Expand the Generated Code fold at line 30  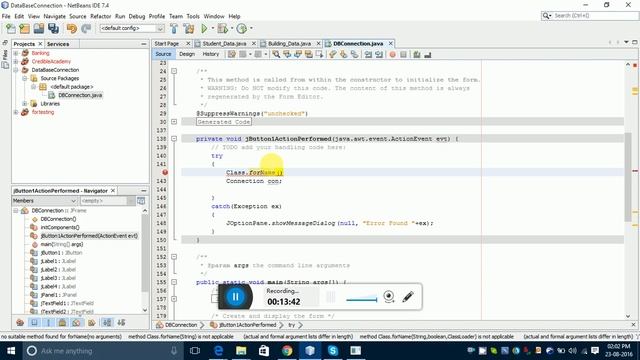174,122
